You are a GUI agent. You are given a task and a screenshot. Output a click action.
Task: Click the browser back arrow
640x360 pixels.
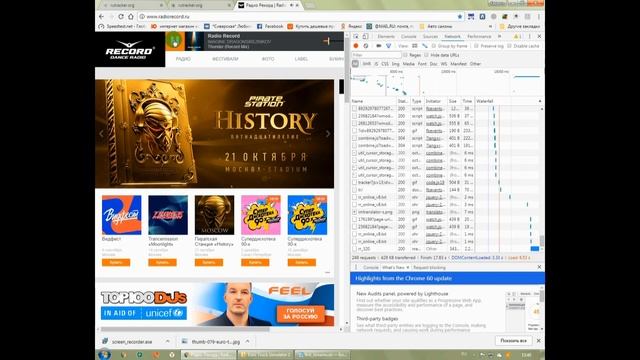click(x=101, y=17)
